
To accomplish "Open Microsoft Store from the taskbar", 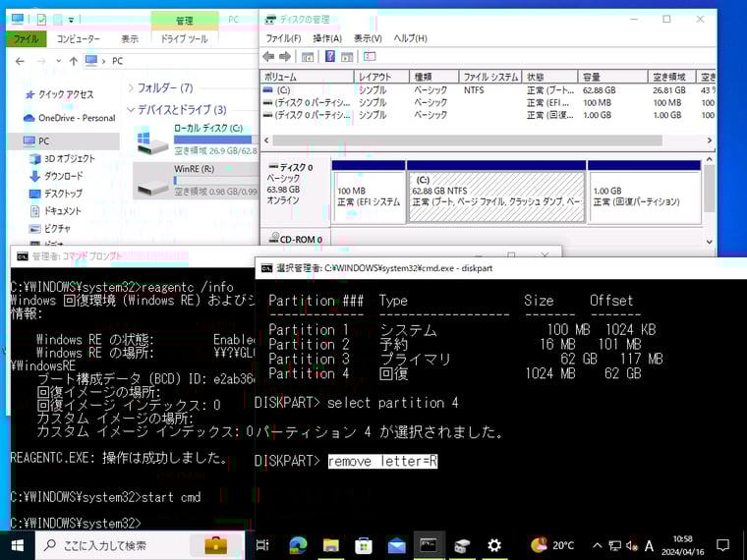I will tap(364, 545).
